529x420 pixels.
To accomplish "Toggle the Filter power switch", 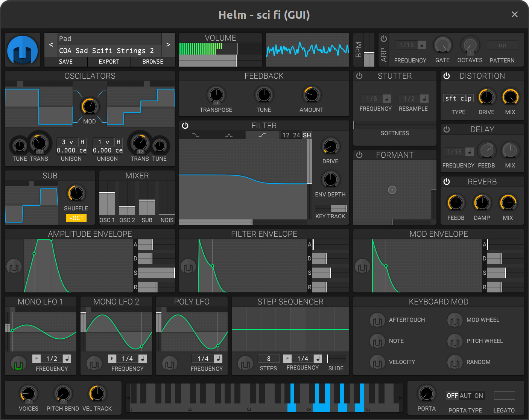I will [x=185, y=126].
